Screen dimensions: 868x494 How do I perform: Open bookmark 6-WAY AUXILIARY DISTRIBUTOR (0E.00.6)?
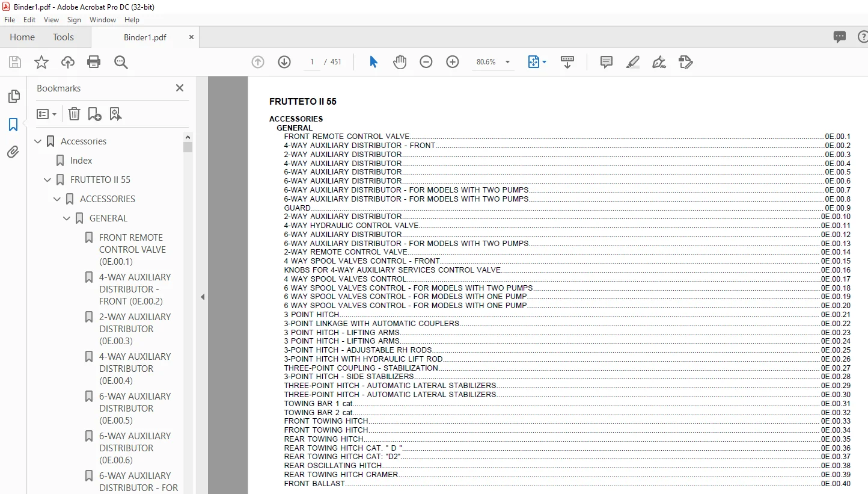(x=135, y=448)
